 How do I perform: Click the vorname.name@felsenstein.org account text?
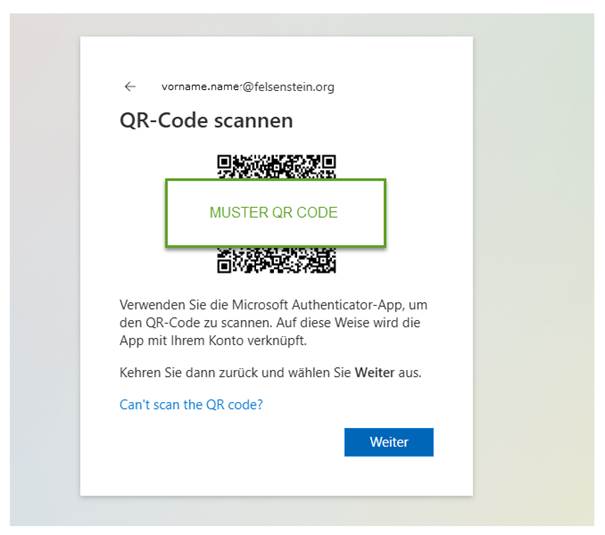tap(247, 87)
